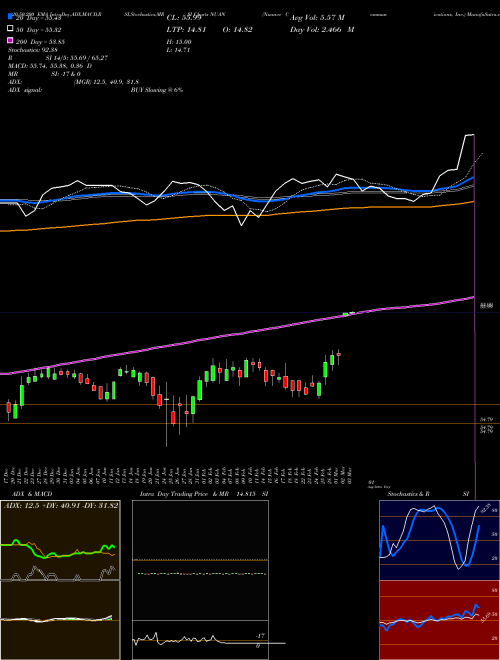Viewport: 500px width, 660px height.
Task: Click the orange moving average line
Action: (236, 215)
